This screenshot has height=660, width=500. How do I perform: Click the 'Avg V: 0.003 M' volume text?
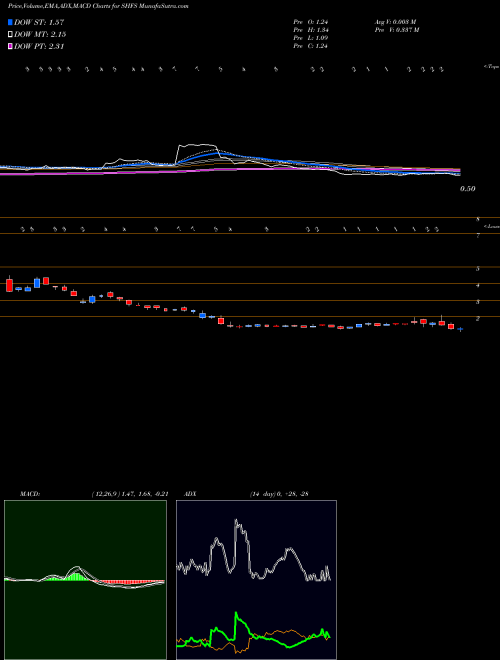point(395,22)
